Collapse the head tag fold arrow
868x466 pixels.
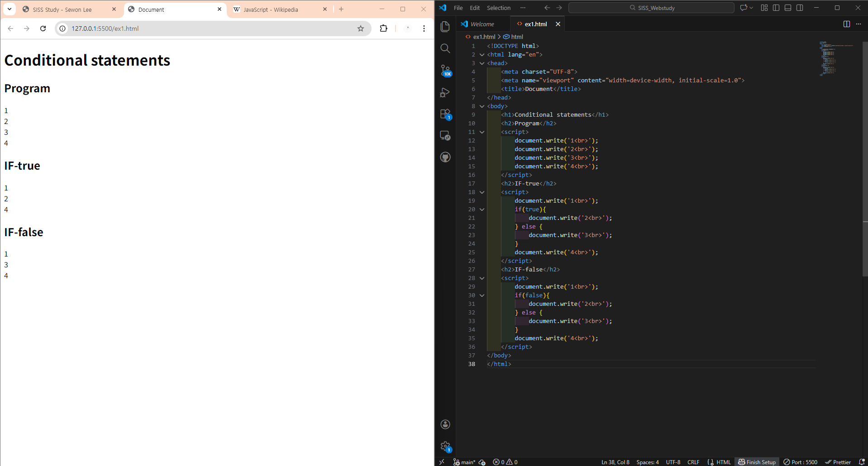pos(482,63)
